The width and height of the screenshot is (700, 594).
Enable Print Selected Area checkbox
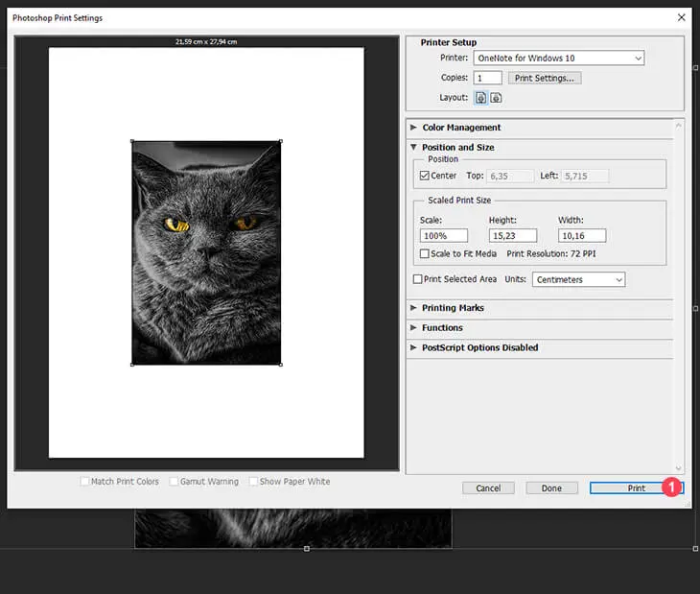pos(417,279)
